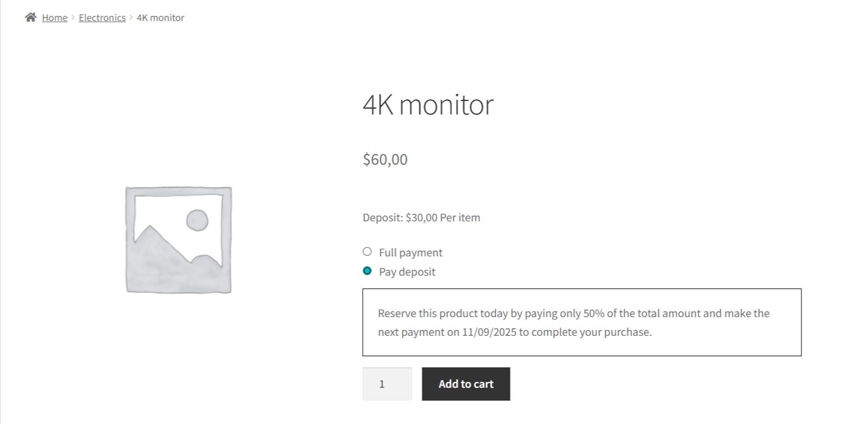The width and height of the screenshot is (868, 424).
Task: Click the chevron after the Electronics breadcrumb
Action: pyautogui.click(x=131, y=18)
